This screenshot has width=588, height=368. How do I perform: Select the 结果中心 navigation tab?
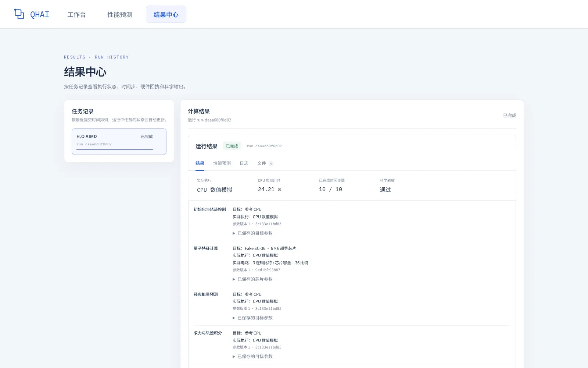[x=166, y=14]
